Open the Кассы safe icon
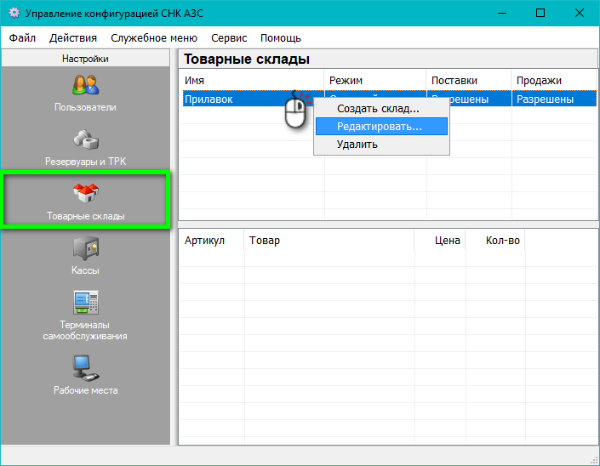 coord(85,248)
